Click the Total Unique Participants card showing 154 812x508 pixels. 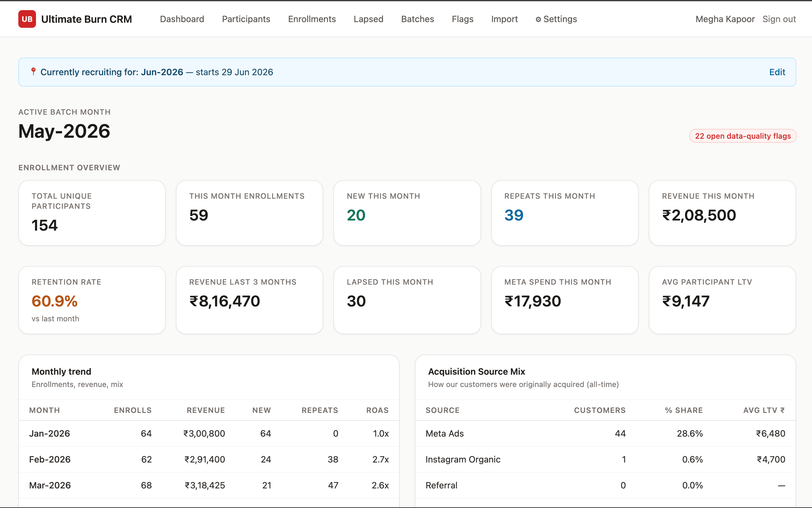(x=92, y=213)
